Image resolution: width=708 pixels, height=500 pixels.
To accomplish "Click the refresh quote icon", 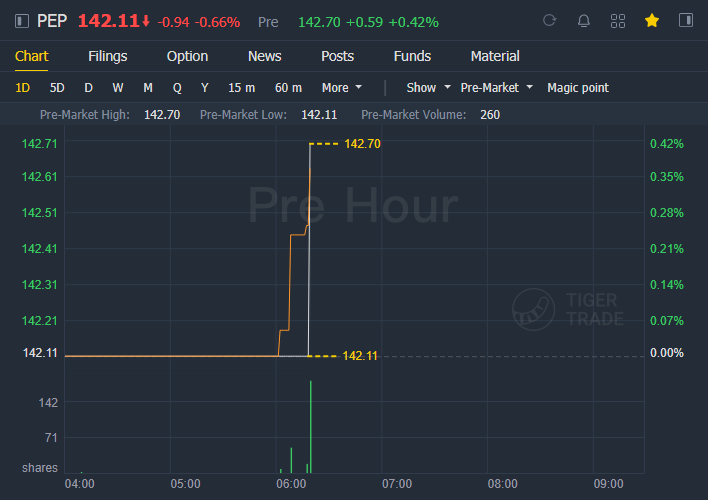I will [x=550, y=20].
